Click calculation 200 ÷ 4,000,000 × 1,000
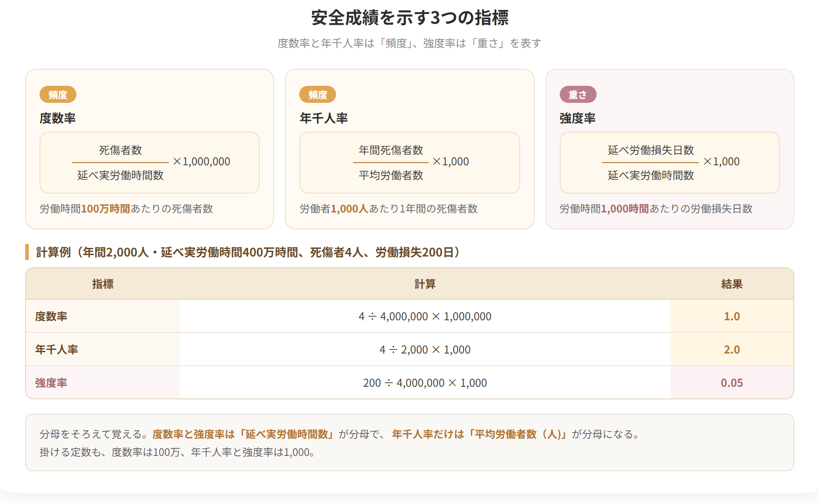Image resolution: width=819 pixels, height=504 pixels. pyautogui.click(x=425, y=383)
